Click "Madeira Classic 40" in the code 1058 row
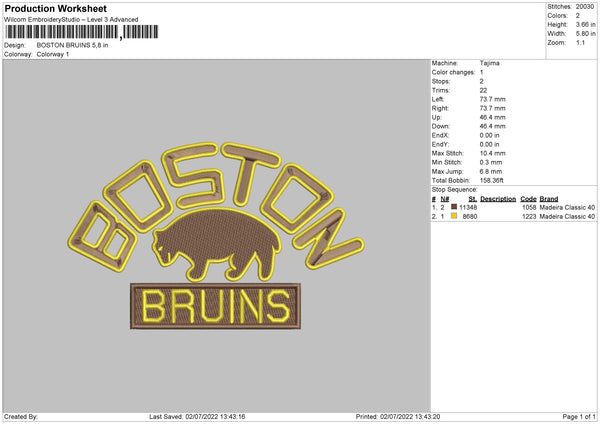 [567, 207]
